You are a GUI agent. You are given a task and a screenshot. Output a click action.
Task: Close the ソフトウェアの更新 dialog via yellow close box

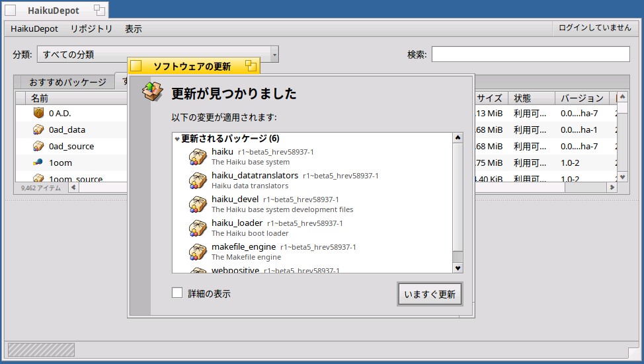point(136,65)
